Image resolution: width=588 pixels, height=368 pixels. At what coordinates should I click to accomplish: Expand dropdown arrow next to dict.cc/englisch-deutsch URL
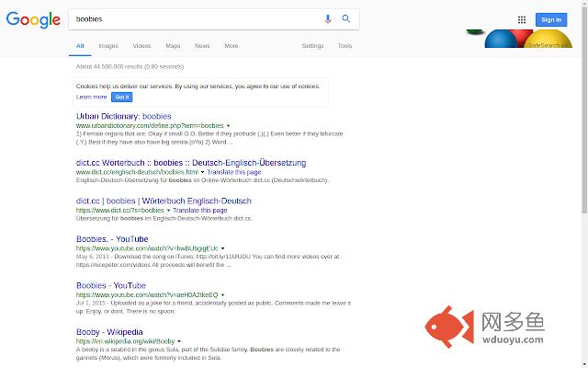[x=202, y=172]
